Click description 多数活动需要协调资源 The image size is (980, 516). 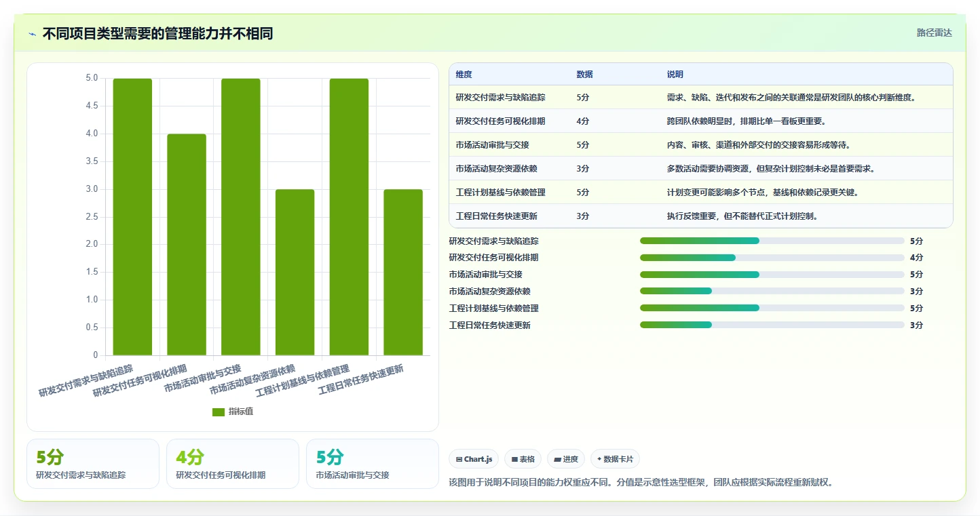coord(771,169)
